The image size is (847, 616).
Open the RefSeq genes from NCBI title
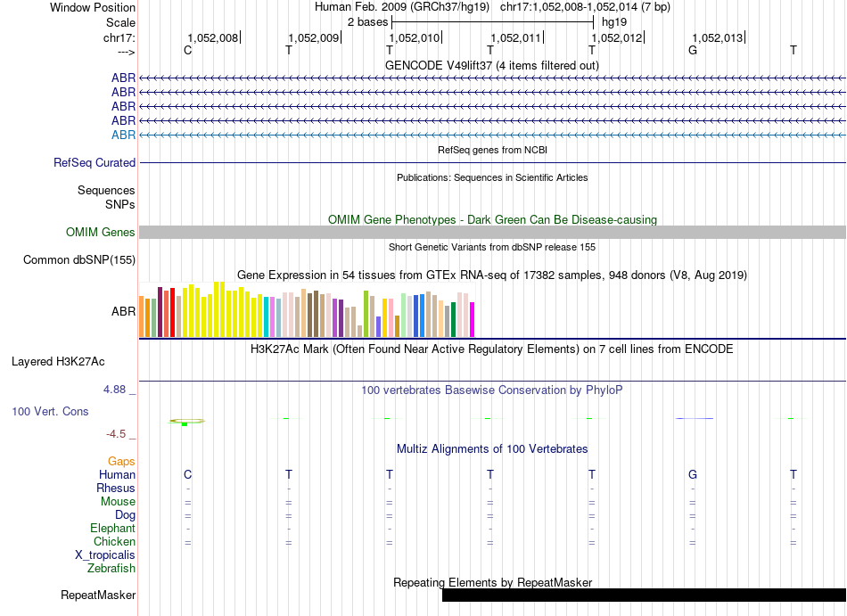point(492,150)
